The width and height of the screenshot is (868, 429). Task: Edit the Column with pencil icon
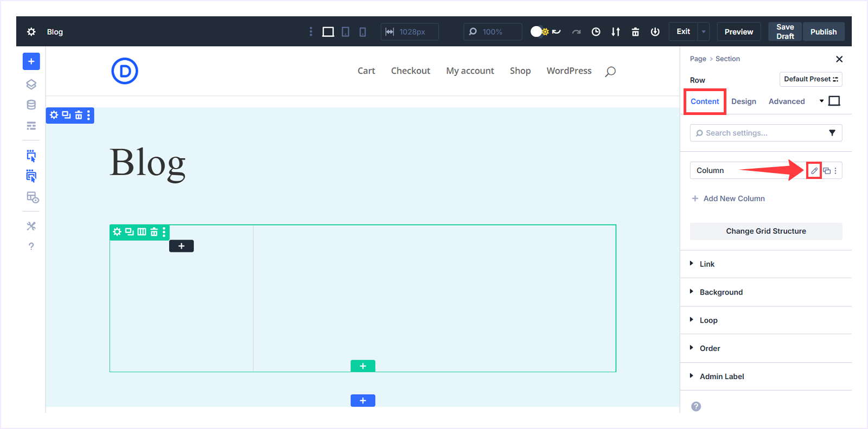pyautogui.click(x=814, y=170)
